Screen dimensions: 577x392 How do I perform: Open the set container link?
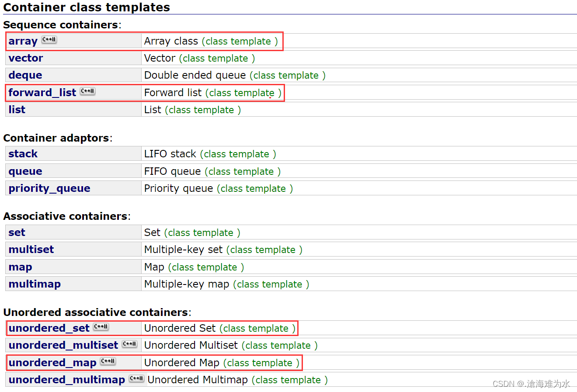click(17, 232)
